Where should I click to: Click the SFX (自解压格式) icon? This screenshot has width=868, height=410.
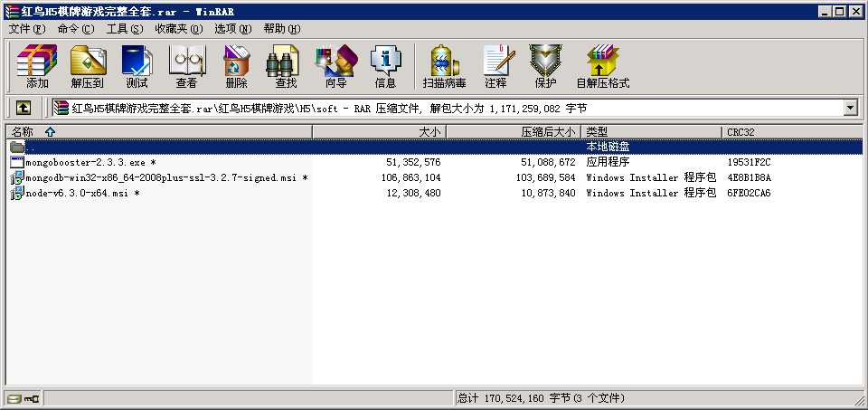tap(602, 66)
